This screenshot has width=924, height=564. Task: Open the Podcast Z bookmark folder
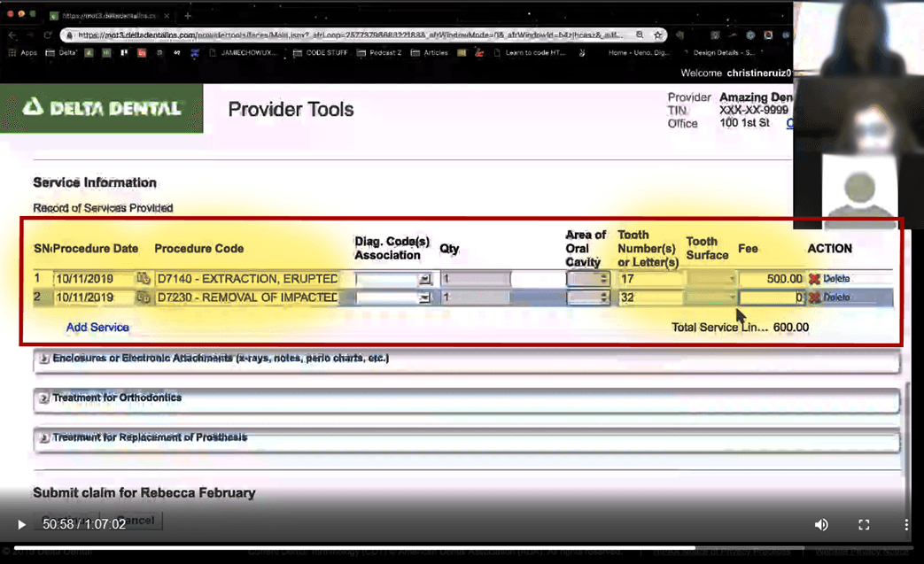coord(379,53)
